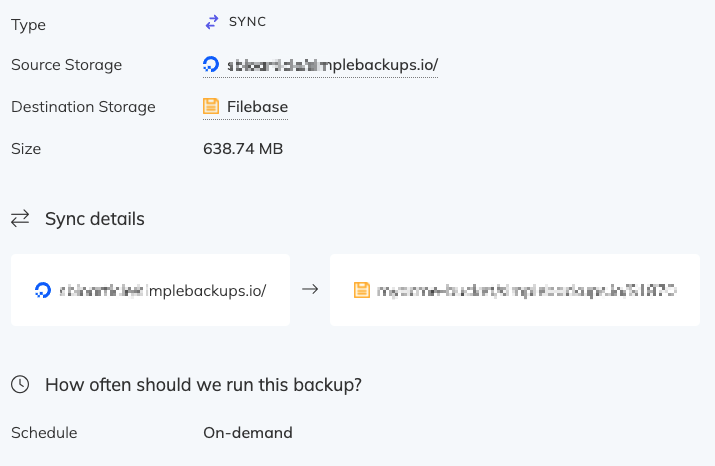Select the On-demand schedule value

248,433
